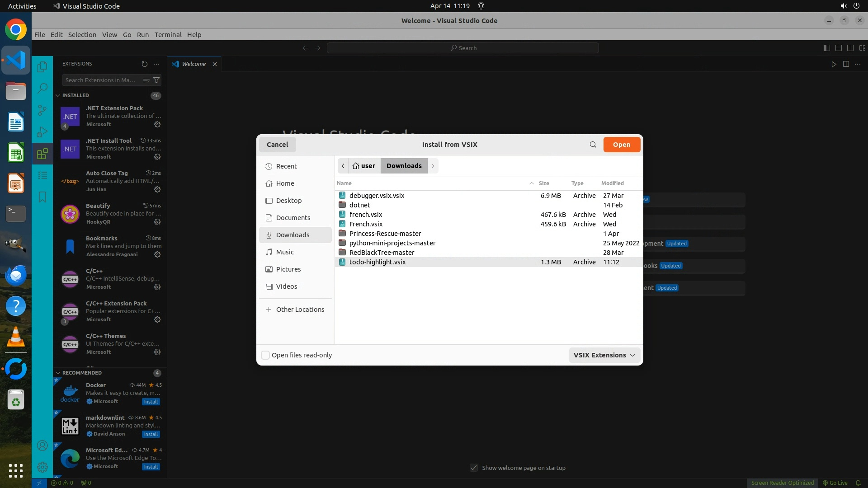868x488 pixels.
Task: Open the Explorer view in activity bar
Action: [42, 67]
